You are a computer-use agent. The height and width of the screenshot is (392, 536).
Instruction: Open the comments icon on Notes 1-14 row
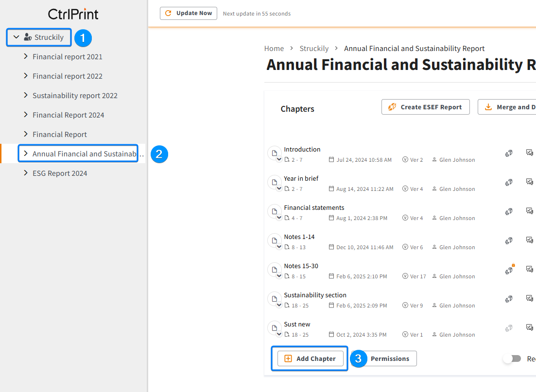tap(529, 240)
